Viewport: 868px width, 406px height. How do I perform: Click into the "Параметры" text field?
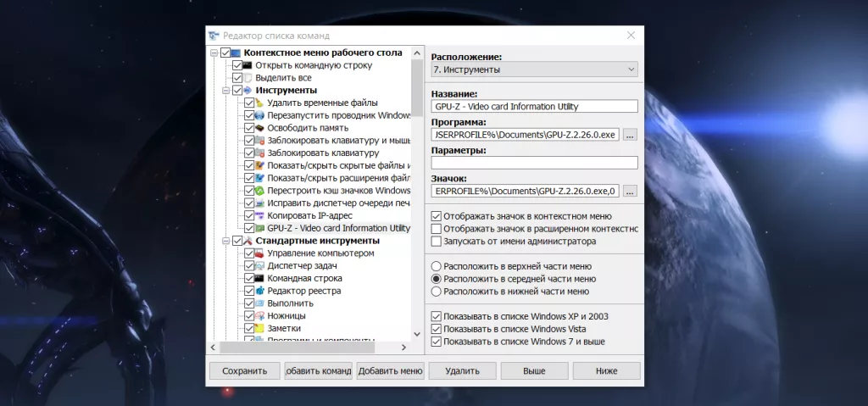[533, 163]
